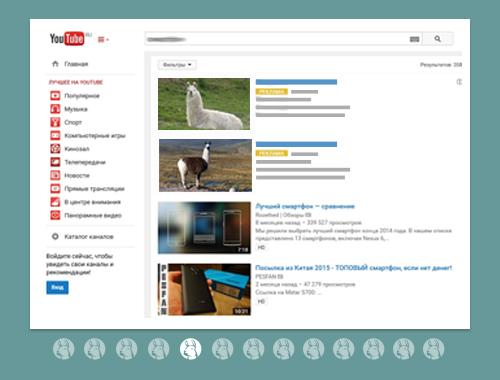Open the white llama video thumbnail
Viewport: 500px width, 380px height.
click(204, 104)
